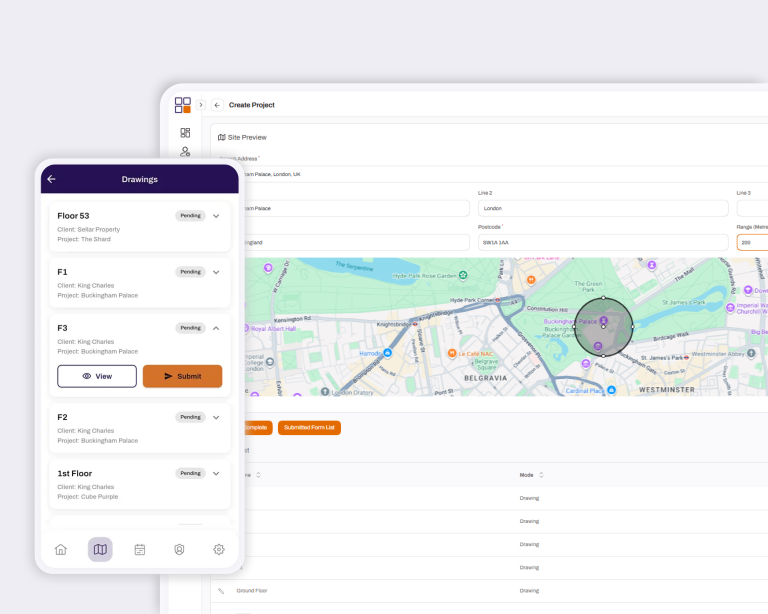Click the Ground Floor table row text

[x=252, y=590]
